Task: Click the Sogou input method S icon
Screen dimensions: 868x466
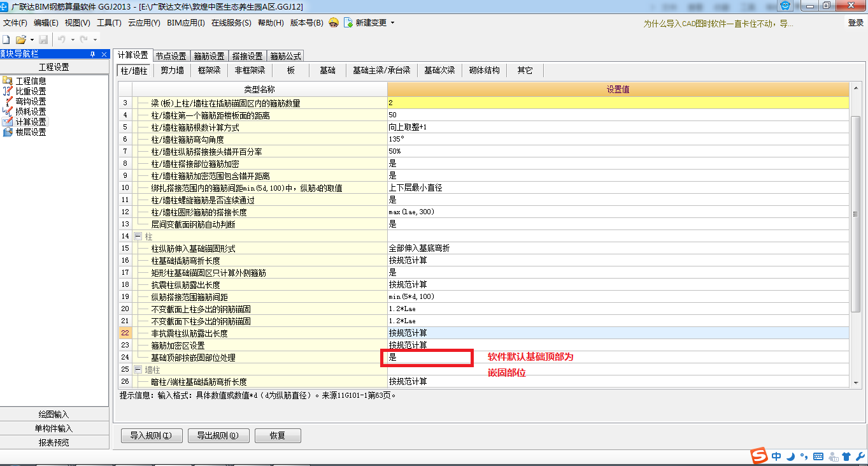Action: point(758,456)
